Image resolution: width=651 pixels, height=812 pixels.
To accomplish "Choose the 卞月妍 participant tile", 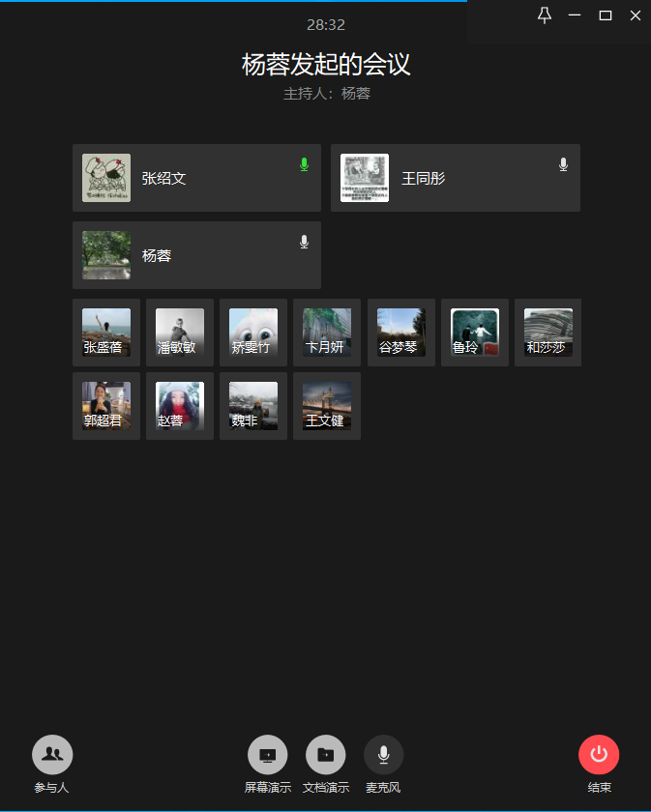I will pos(327,333).
